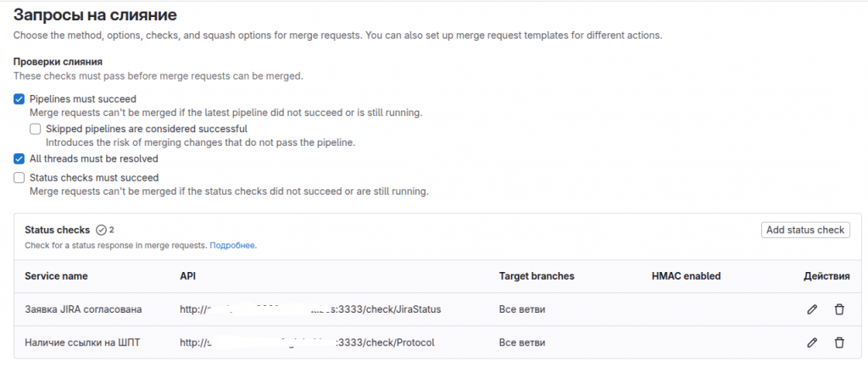868x367 pixels.
Task: Edit the JIRA status check with pencil icon
Action: (811, 309)
